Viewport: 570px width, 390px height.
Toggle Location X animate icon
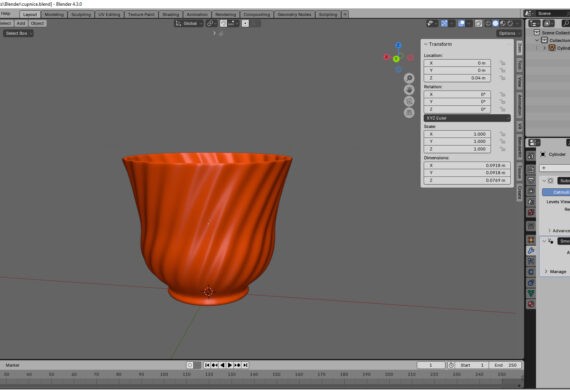click(x=502, y=63)
